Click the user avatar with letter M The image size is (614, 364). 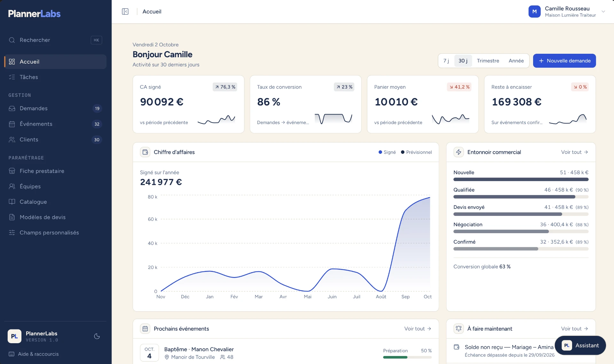(534, 12)
